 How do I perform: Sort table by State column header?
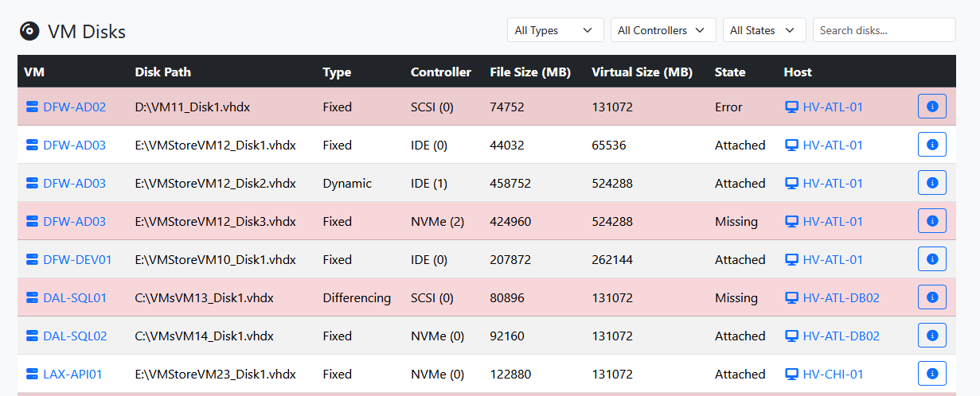[730, 72]
